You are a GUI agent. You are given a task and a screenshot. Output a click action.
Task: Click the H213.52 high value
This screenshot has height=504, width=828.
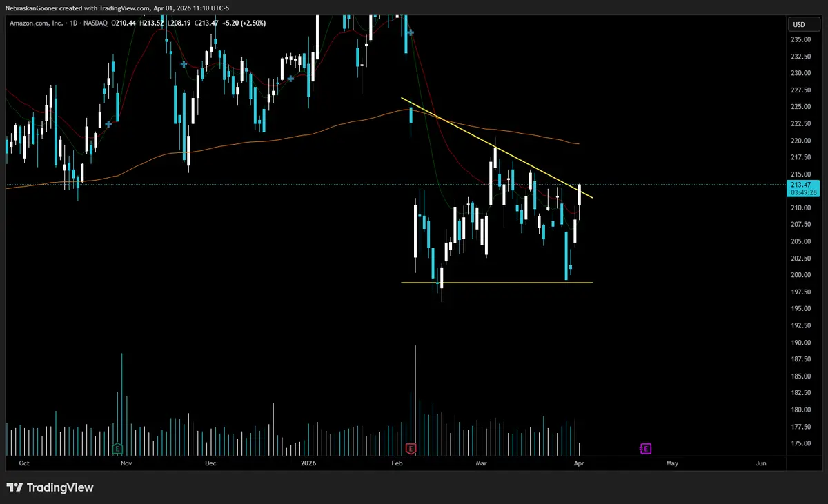tap(153, 23)
